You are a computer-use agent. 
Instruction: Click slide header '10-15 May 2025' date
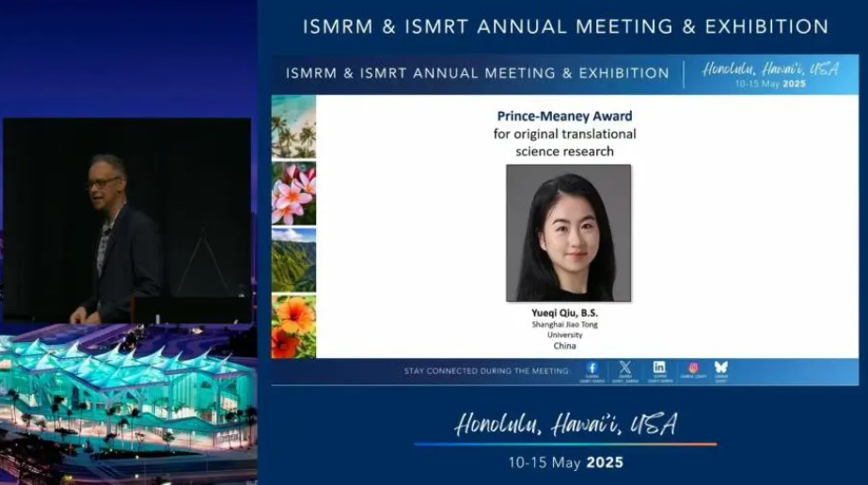770,84
